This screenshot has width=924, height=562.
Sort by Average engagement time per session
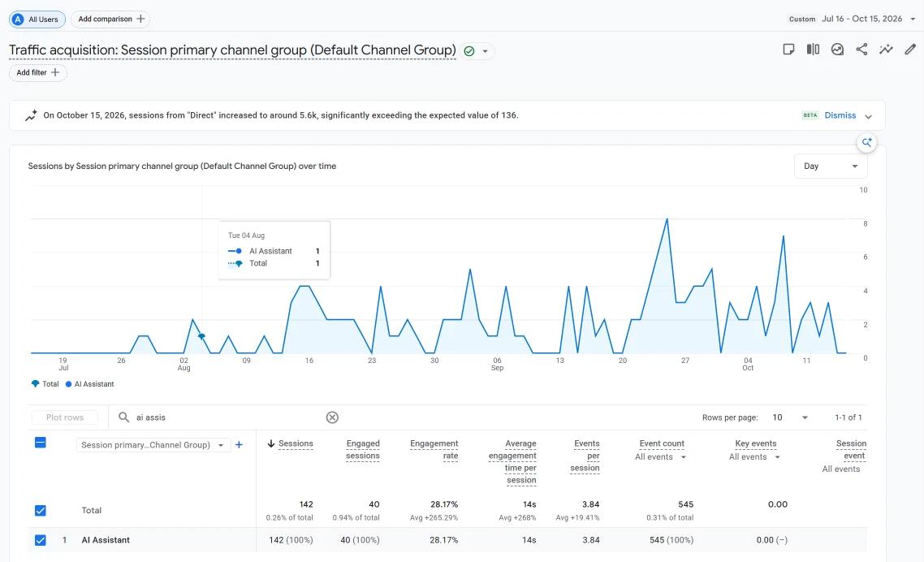click(512, 462)
